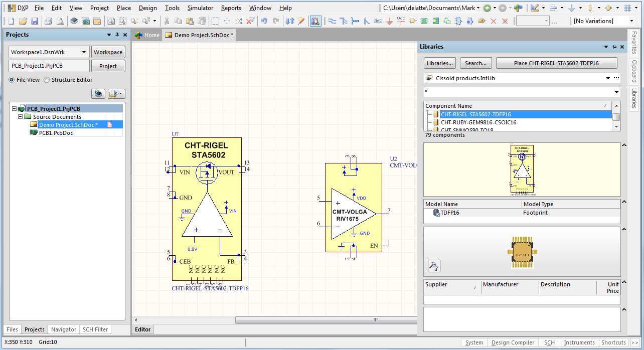Image resolution: width=644 pixels, height=350 pixels.
Task: Collapse the Source Documents folder
Action: click(21, 117)
